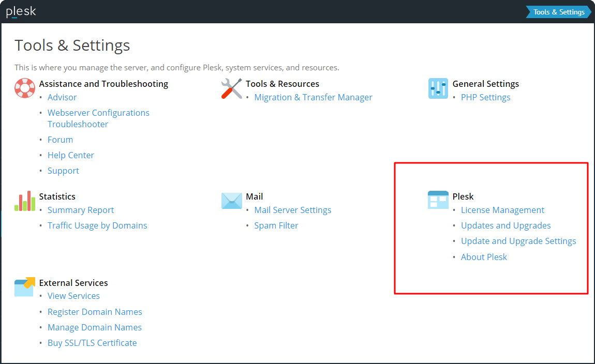Open Register Domain Names
Screen dimensions: 595x364
(x=95, y=312)
